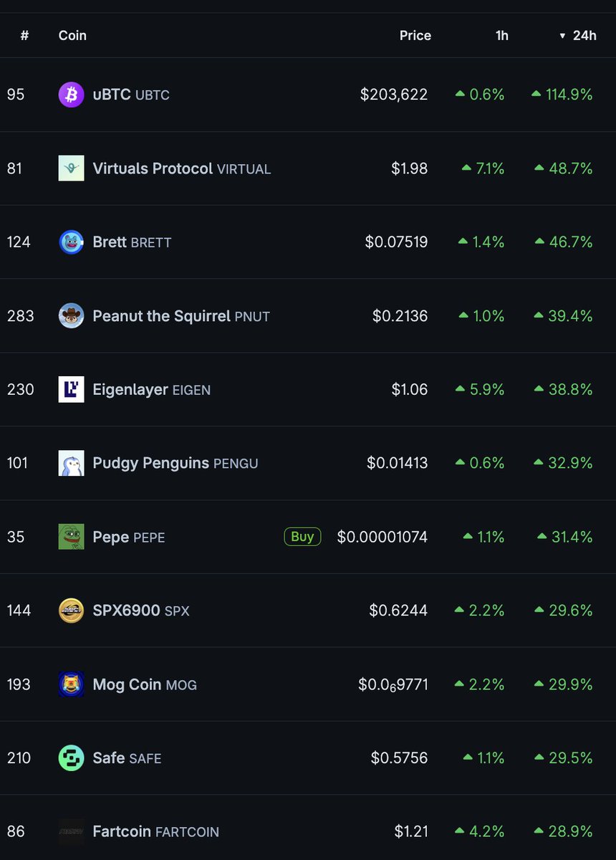Screen dimensions: 616x860
Task: Click the uBTC purple Bitcoin coin icon
Action: [x=71, y=95]
